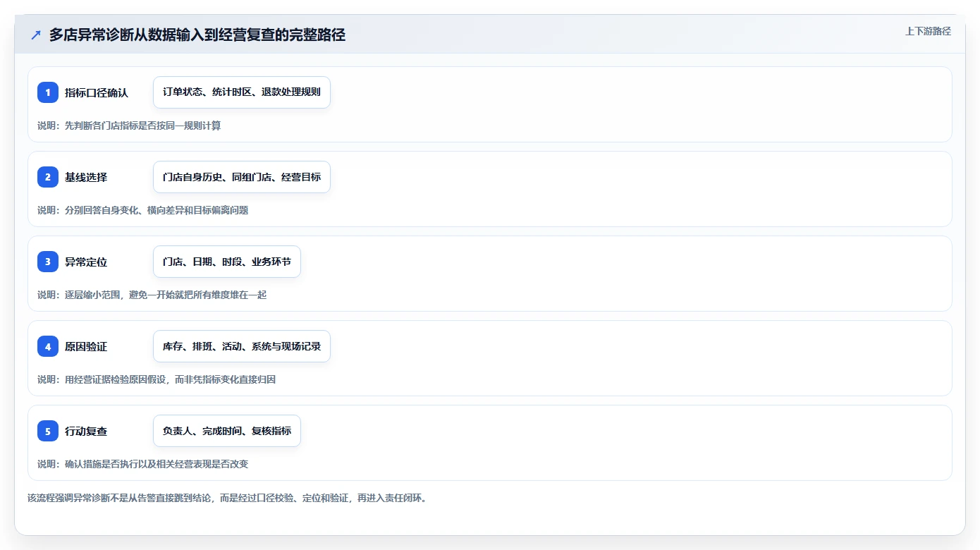Image resolution: width=980 pixels, height=550 pixels.
Task: Click the footer summary starting 该流程强调异常诊断
Action: tap(227, 498)
